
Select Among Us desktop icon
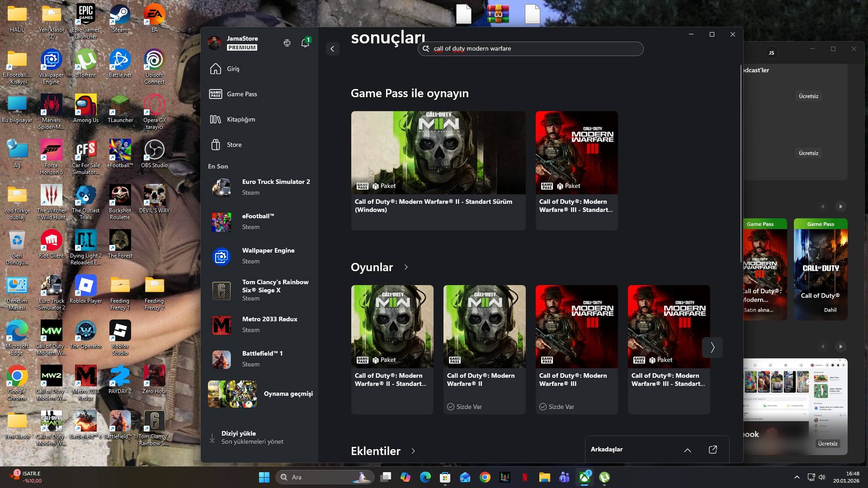(85, 108)
